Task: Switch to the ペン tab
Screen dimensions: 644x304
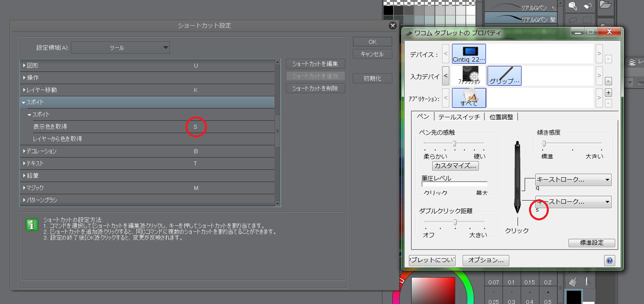Action: (x=423, y=116)
